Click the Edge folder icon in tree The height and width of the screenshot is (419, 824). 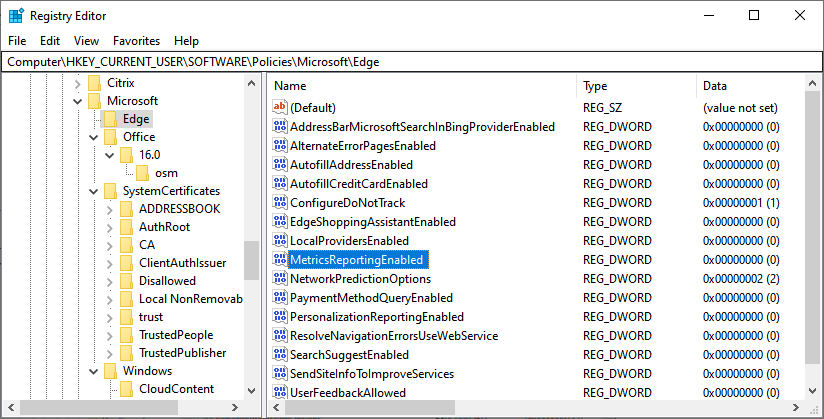click(x=111, y=119)
